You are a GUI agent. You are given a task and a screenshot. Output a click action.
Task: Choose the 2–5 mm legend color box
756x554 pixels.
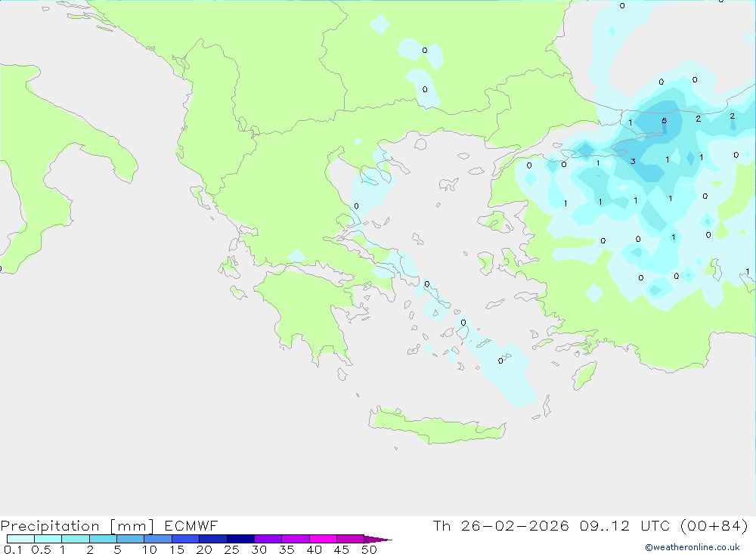tap(103, 539)
